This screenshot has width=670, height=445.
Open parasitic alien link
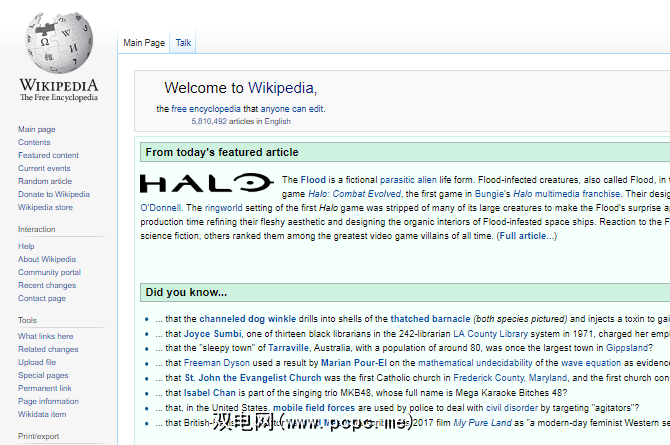tap(408, 180)
